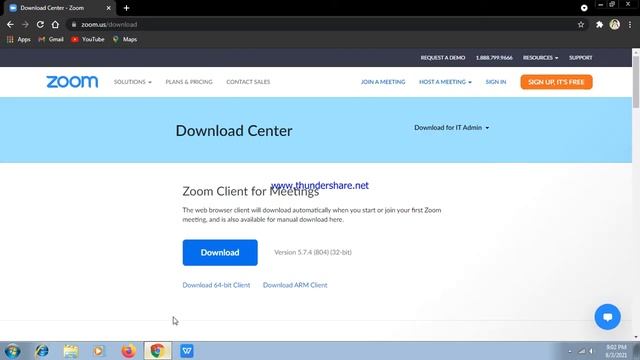Viewport: 640px width, 360px height.
Task: Click the volume icon in system tray
Action: 591,351
